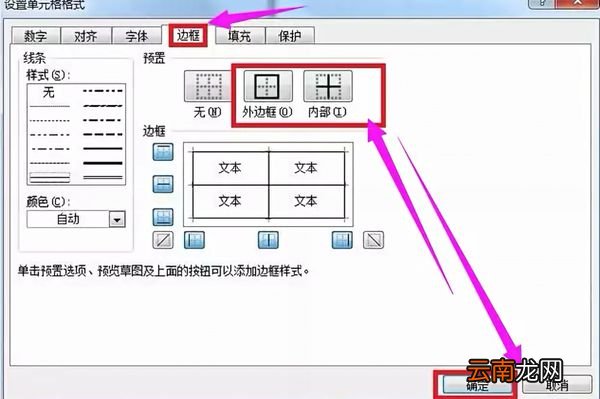Click the upper-left 文本 preview cell
This screenshot has height=399, width=600.
click(x=230, y=168)
